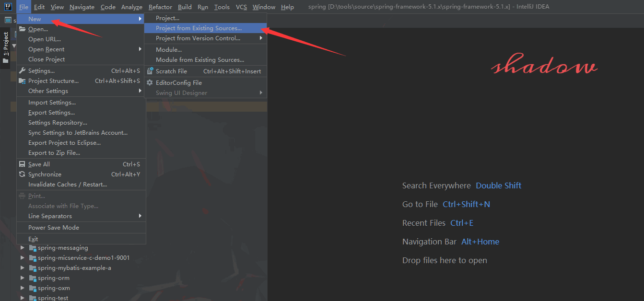Click the spring-messaging module folder icon
This screenshot has width=644, height=301.
pyautogui.click(x=33, y=248)
